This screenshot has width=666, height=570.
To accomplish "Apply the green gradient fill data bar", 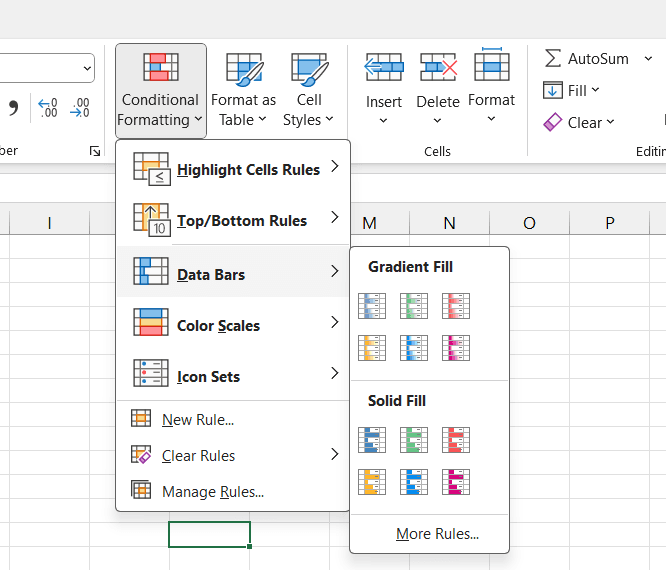I will pos(414,306).
